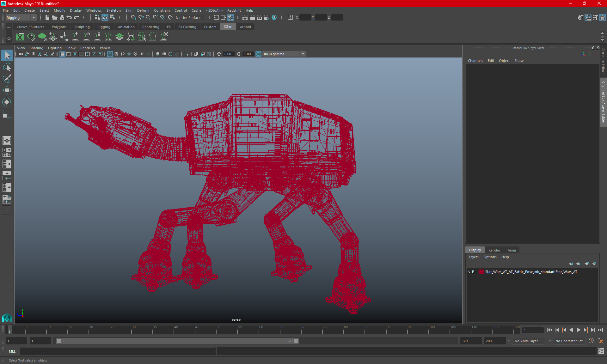The height and width of the screenshot is (364, 607).
Task: Click XGen clear preview leaf icon
Action: [x=42, y=37]
